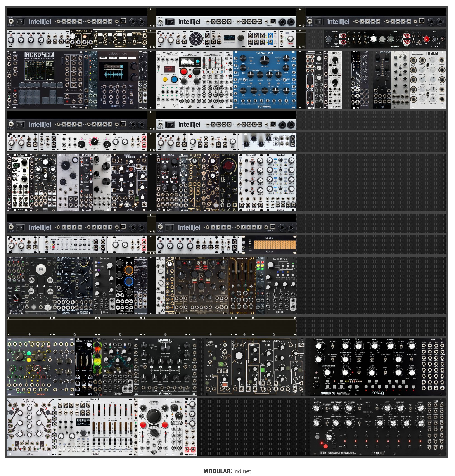Click the VCO DECAY knob on DFAM
455x476 pixels.
(x=317, y=409)
